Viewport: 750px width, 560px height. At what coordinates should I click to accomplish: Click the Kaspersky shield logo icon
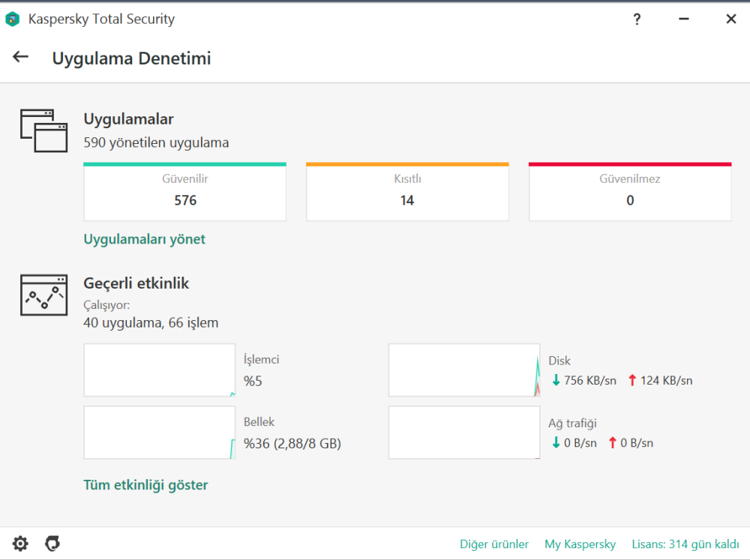[x=12, y=19]
